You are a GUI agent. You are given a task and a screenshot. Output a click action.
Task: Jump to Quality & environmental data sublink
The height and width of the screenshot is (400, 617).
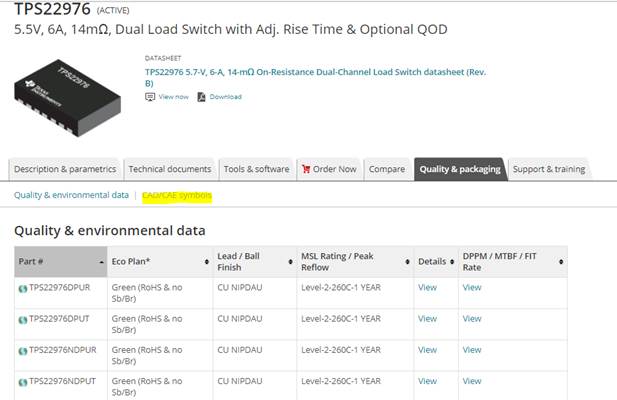click(x=71, y=195)
